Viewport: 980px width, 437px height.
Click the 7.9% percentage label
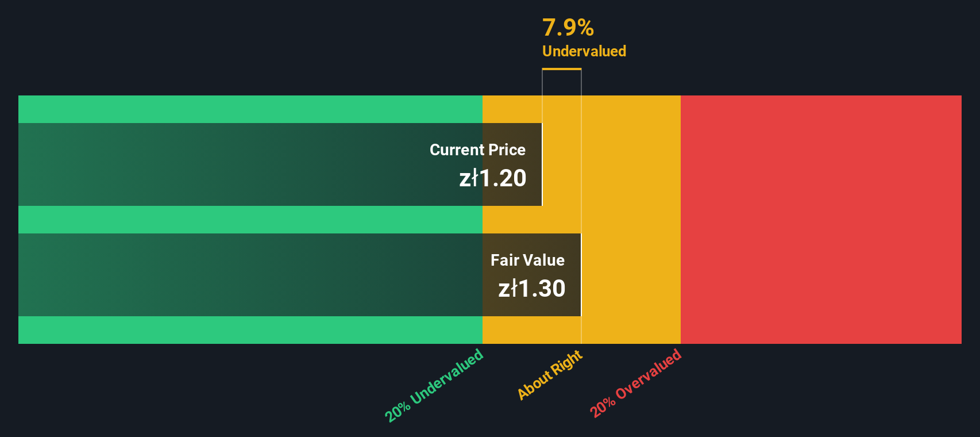[x=568, y=28]
